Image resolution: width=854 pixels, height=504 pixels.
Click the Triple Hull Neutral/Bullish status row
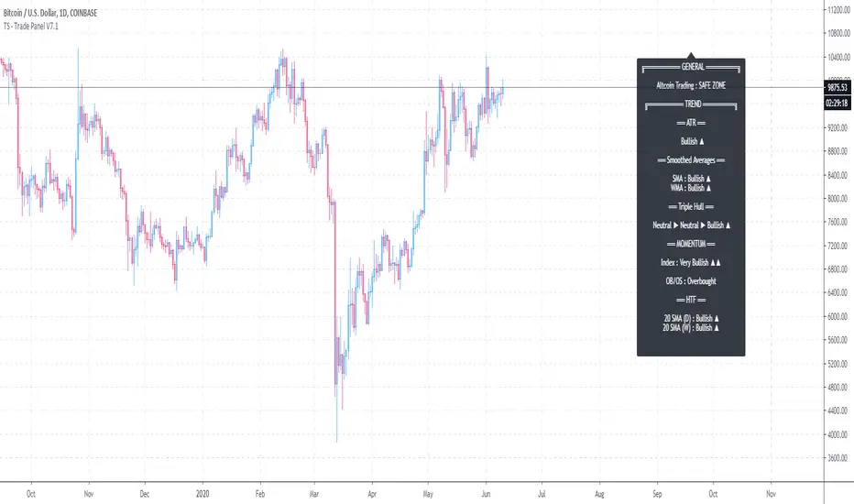tap(691, 225)
